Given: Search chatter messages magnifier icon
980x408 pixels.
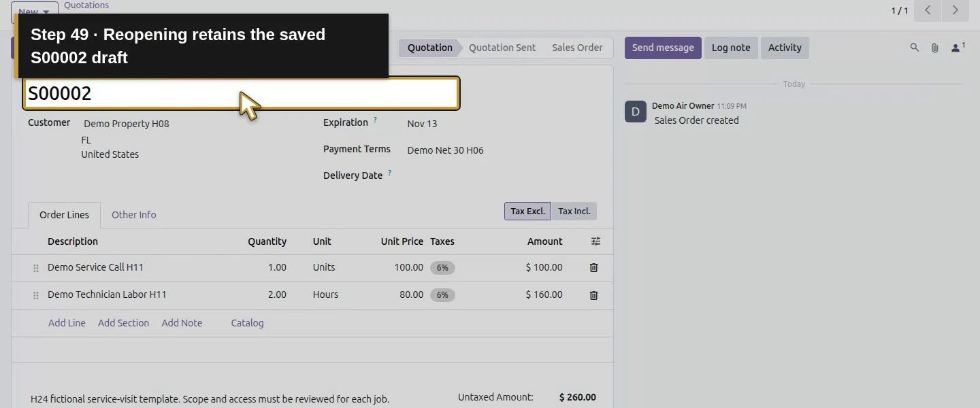Looking at the screenshot, I should point(915,48).
